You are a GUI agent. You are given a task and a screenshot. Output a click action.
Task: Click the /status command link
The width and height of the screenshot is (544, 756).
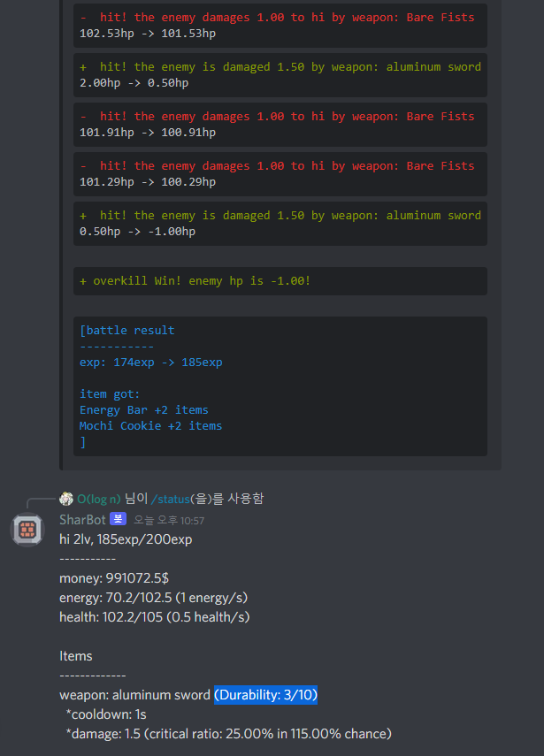170,499
